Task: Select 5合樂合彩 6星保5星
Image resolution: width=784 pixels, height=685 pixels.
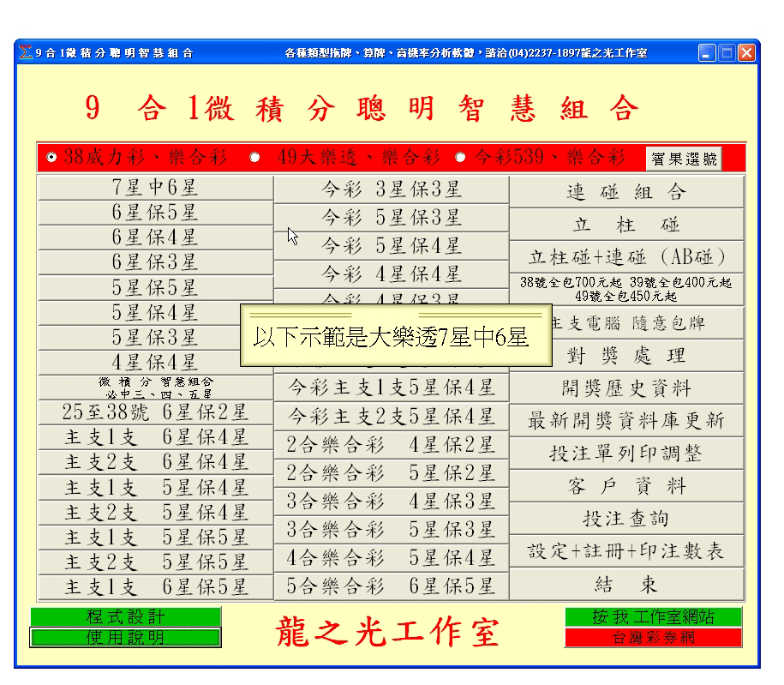Action: (x=392, y=586)
